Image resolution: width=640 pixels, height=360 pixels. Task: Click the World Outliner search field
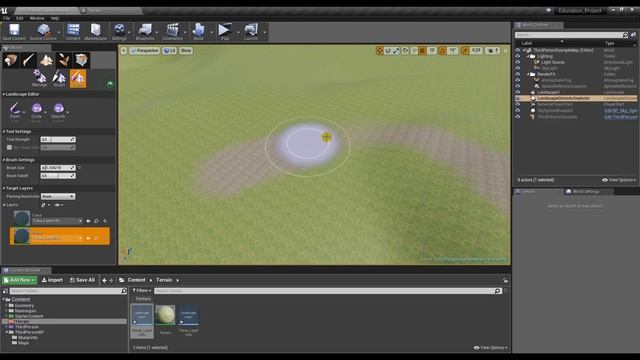pyautogui.click(x=571, y=35)
